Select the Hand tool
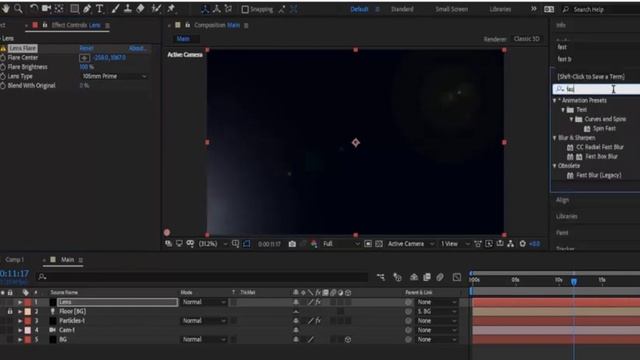This screenshot has height=360, width=640. click(6, 9)
